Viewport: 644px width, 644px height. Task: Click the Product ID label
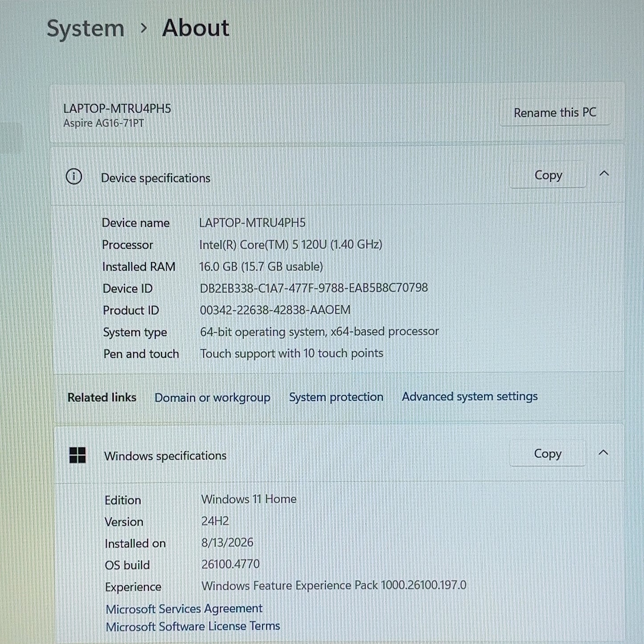click(131, 311)
